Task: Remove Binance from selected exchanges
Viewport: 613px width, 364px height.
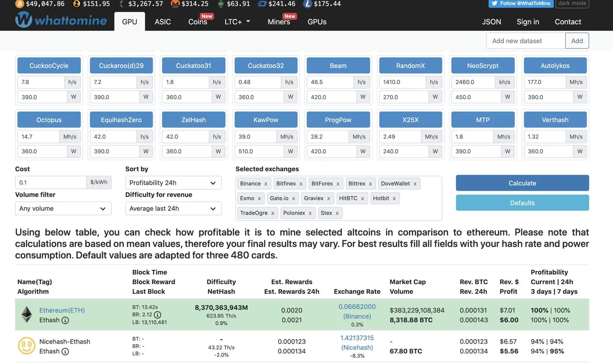Action: pyautogui.click(x=266, y=184)
